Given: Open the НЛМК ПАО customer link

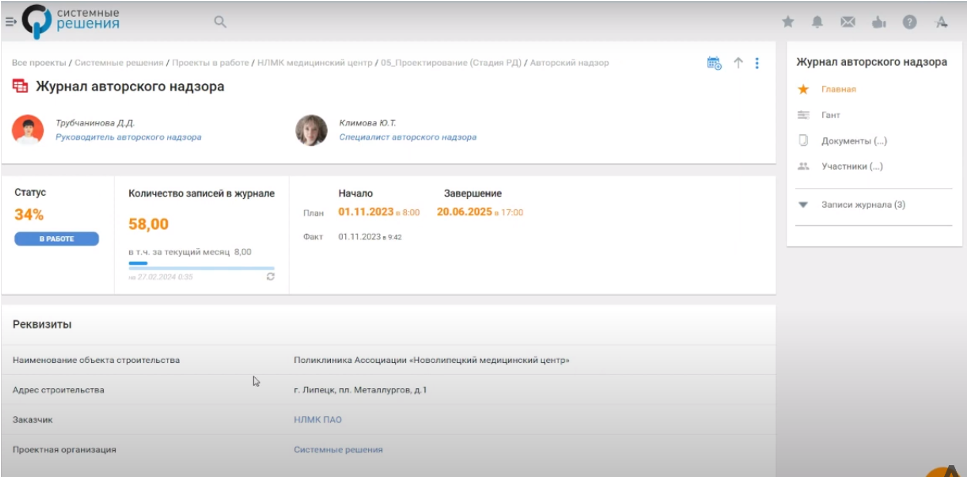Looking at the screenshot, I should coord(317,420).
